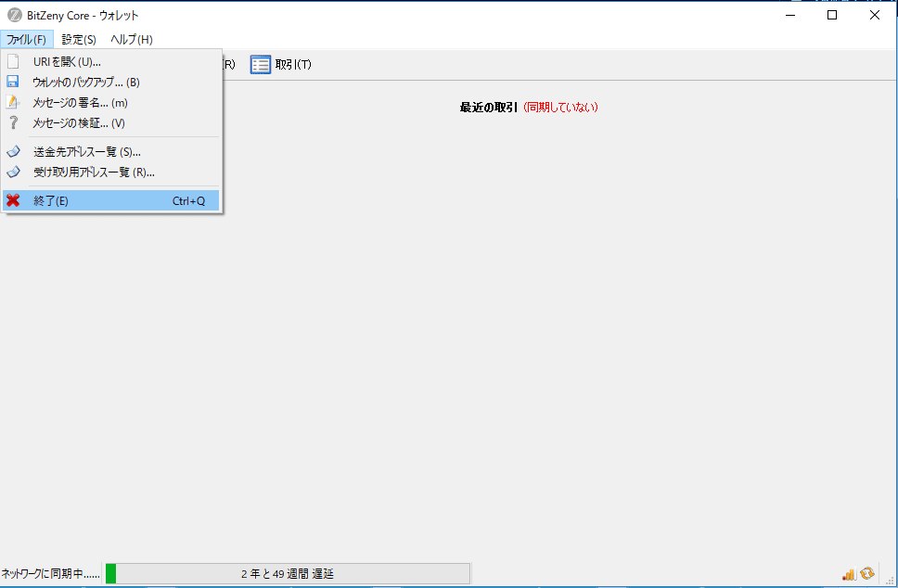Click the red (同期していない) warning
The height and width of the screenshot is (588, 898).
560,107
